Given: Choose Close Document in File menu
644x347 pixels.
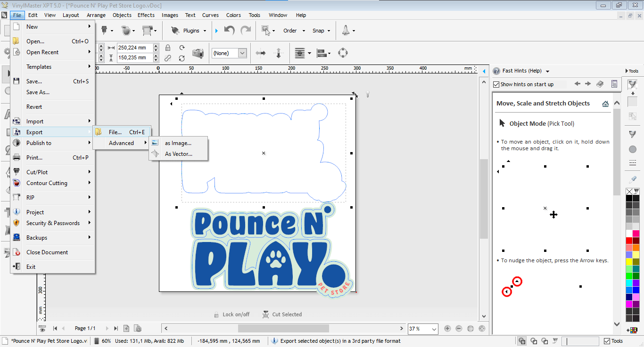Looking at the screenshot, I should coord(53,252).
